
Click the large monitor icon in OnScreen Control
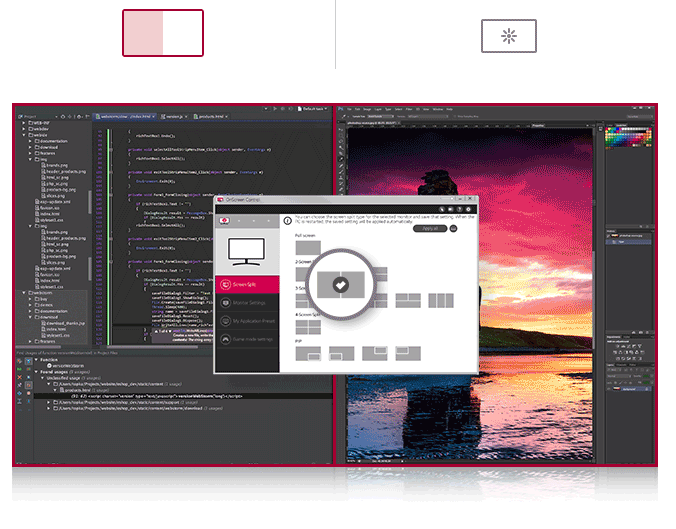(x=246, y=252)
